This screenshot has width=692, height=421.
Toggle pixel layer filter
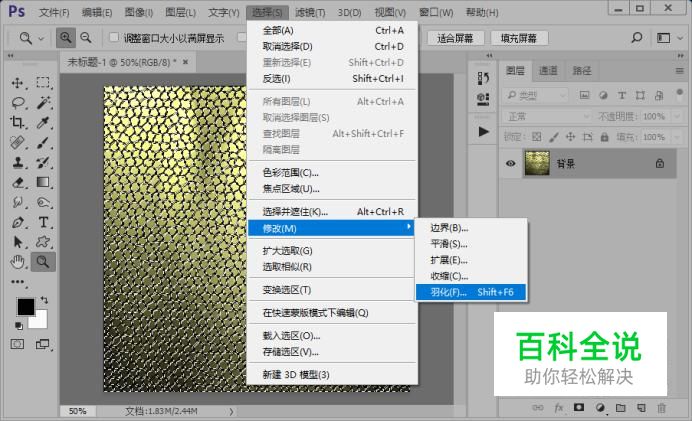pyautogui.click(x=584, y=95)
